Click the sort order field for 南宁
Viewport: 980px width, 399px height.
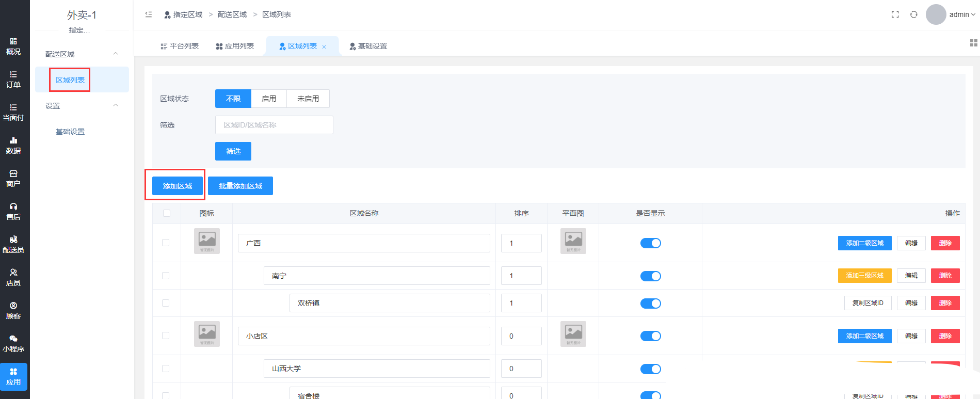521,276
